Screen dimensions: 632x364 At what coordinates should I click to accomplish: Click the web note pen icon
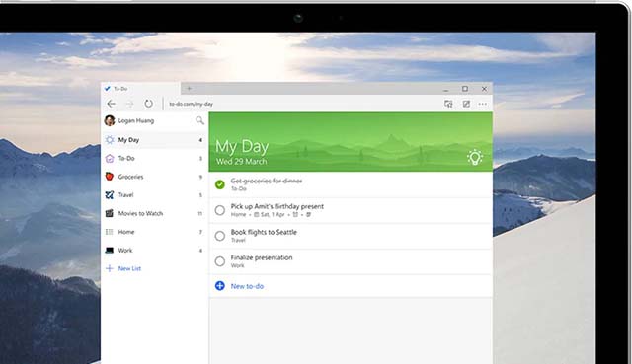pyautogui.click(x=466, y=104)
